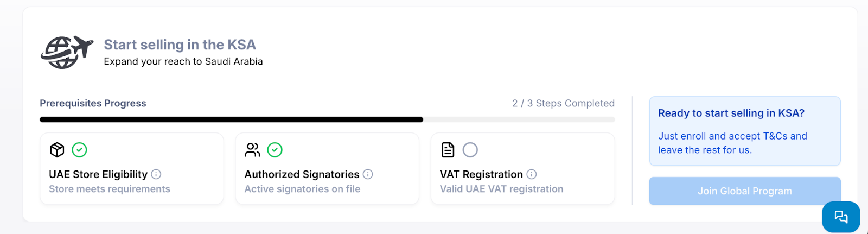Click the document icon for VAT Registration
The image size is (868, 234).
[448, 150]
